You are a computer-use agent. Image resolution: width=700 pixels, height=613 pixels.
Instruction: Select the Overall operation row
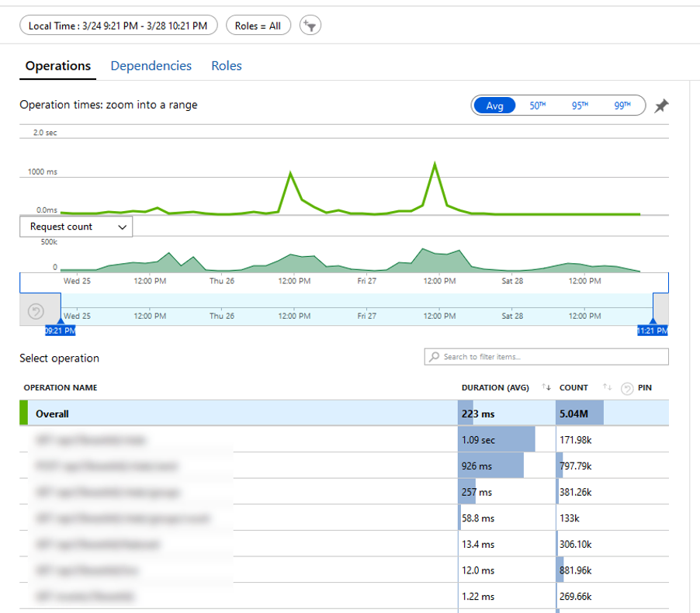tap(233, 414)
